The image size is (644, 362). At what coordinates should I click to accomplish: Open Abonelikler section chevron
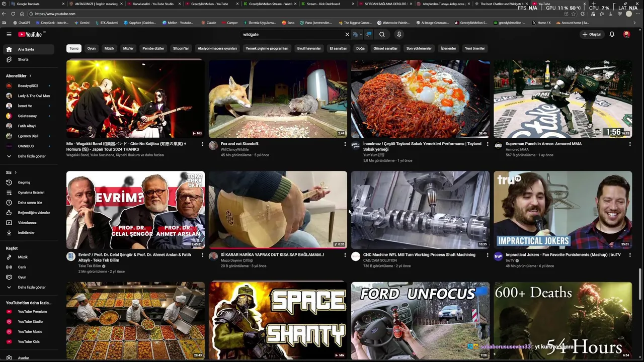pyautogui.click(x=30, y=76)
